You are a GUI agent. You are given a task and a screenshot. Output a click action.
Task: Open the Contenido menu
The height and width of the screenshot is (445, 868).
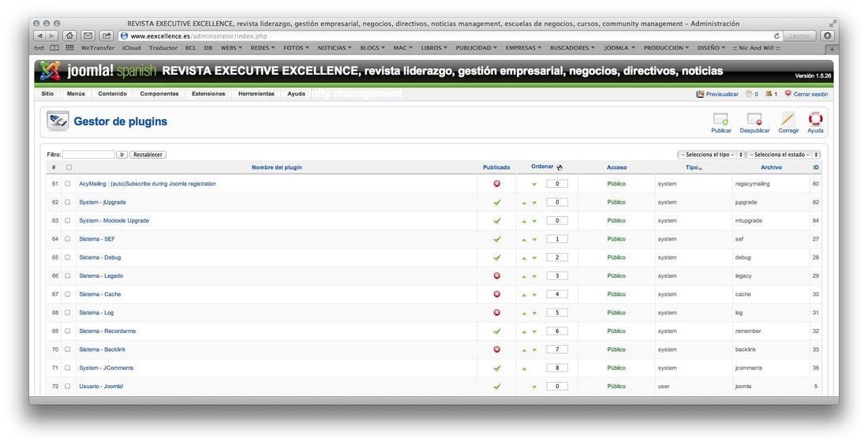[x=112, y=94]
